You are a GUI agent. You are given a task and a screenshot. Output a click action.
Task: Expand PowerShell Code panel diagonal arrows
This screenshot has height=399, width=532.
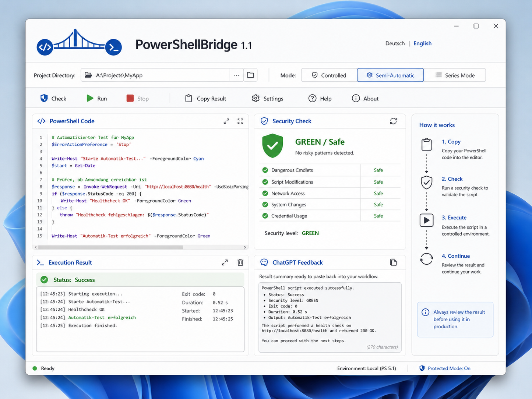point(226,121)
